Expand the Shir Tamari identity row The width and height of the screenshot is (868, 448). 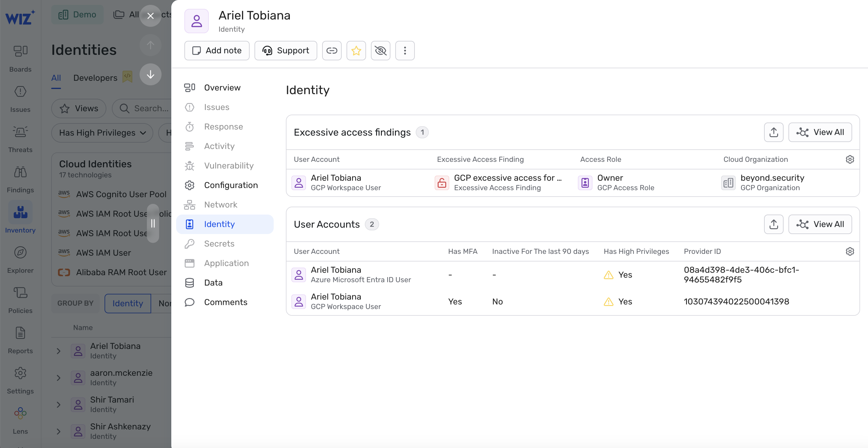pos(59,404)
